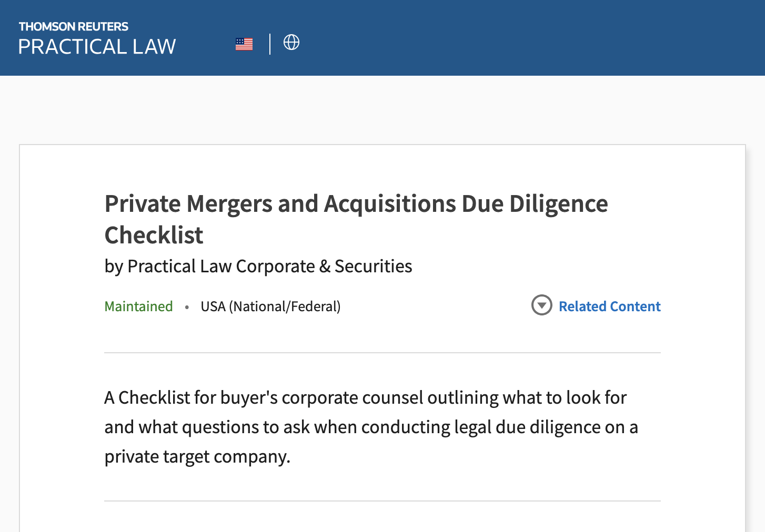Click the text "private target company."
This screenshot has width=765, height=532.
point(197,457)
